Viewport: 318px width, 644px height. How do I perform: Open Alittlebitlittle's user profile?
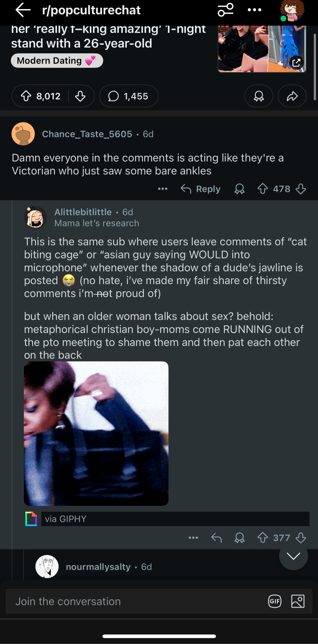coord(83,212)
